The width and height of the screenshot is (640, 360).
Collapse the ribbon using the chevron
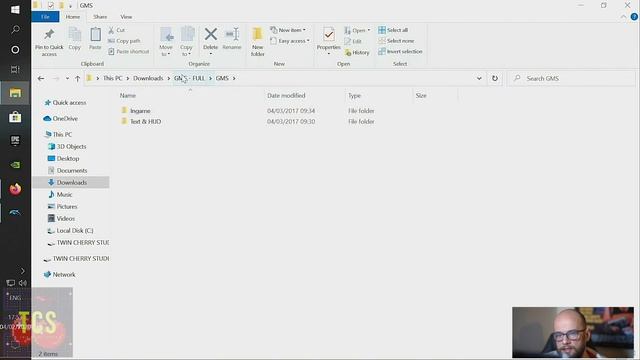(x=623, y=17)
